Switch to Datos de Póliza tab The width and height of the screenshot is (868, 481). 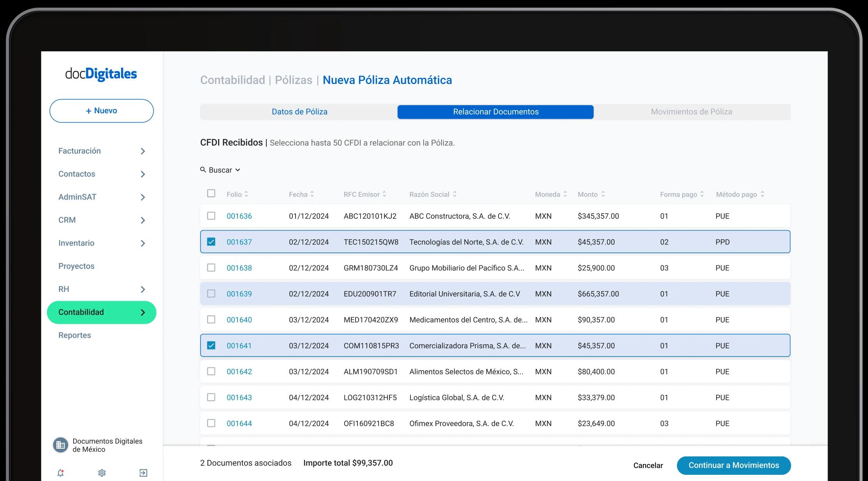pyautogui.click(x=299, y=112)
